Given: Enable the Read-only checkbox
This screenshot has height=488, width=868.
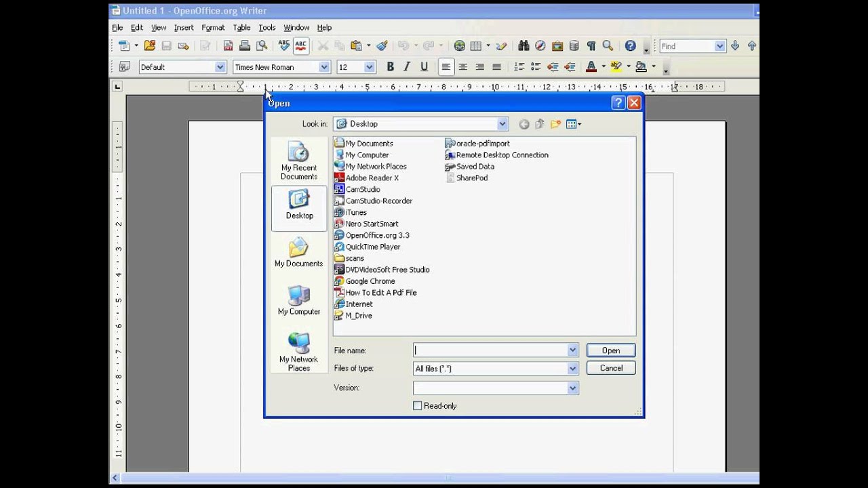Looking at the screenshot, I should click(417, 406).
